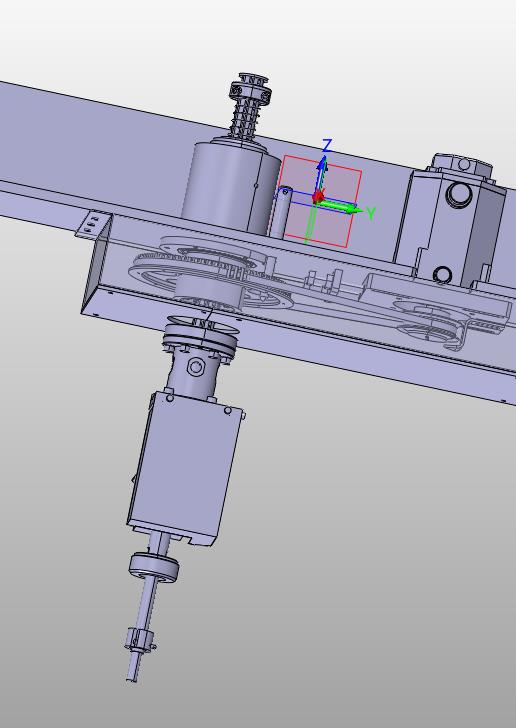
Task: Click the Y axis label
Action: [371, 214]
